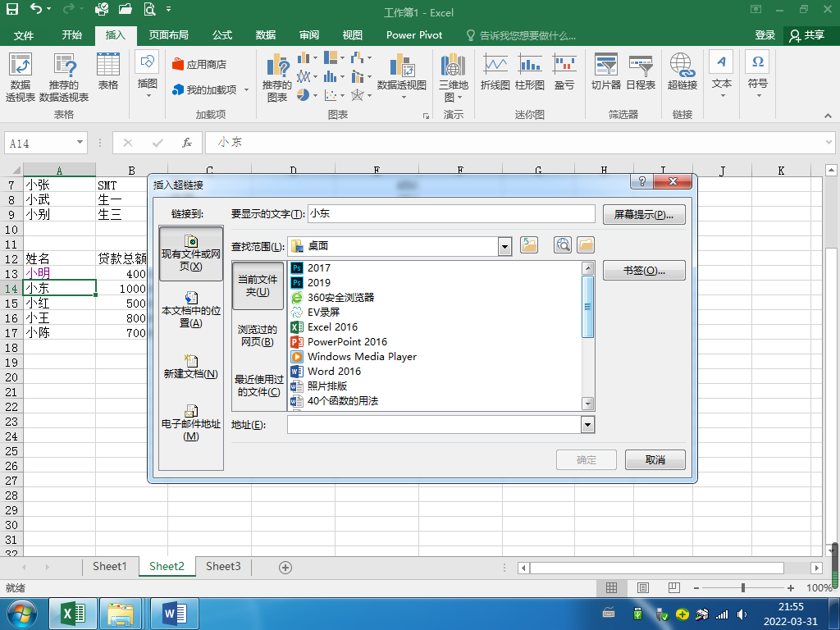Click the Cancel (取消) button
This screenshot has width=840, height=630.
click(655, 459)
